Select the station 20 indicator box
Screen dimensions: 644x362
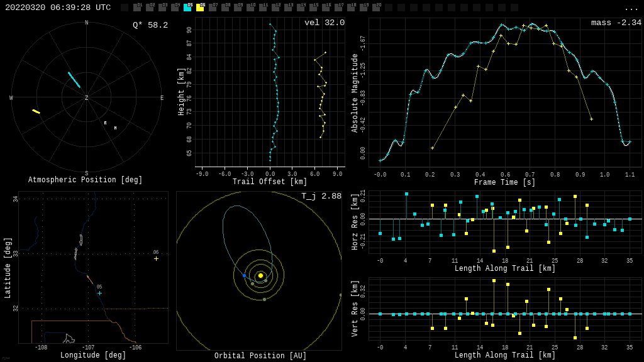[376, 8]
